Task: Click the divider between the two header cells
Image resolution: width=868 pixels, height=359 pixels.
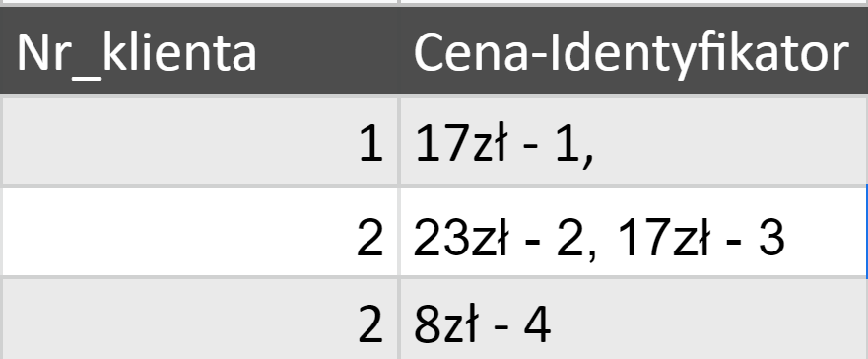Action: (399, 50)
